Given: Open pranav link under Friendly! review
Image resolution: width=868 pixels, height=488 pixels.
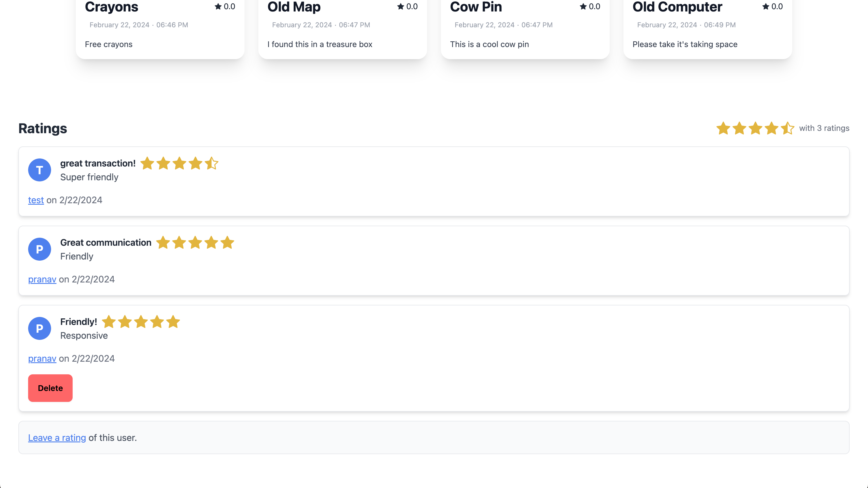Looking at the screenshot, I should [42, 358].
